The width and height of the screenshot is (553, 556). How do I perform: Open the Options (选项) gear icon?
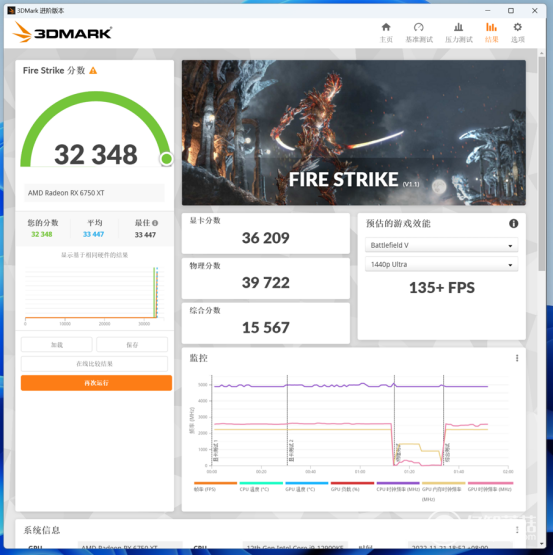518,32
